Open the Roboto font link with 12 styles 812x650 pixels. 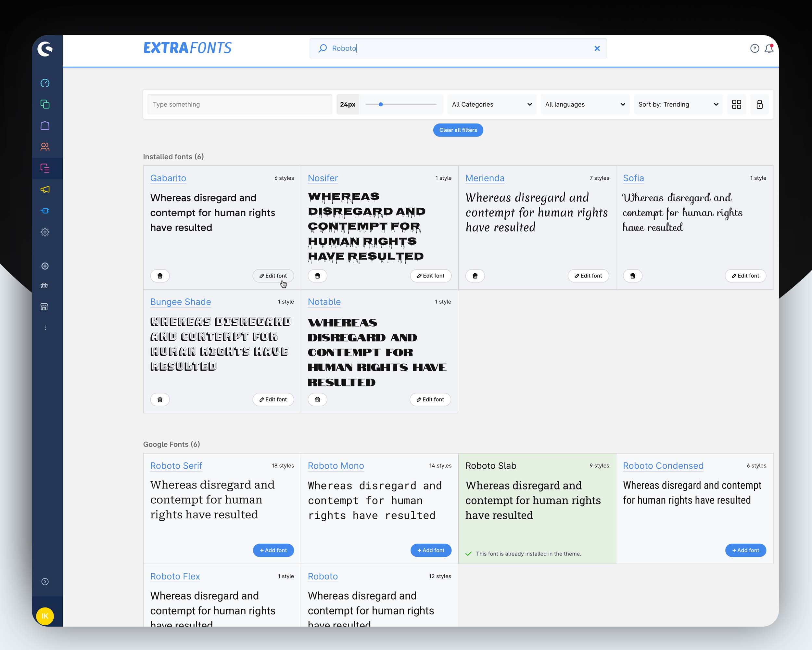[323, 576]
